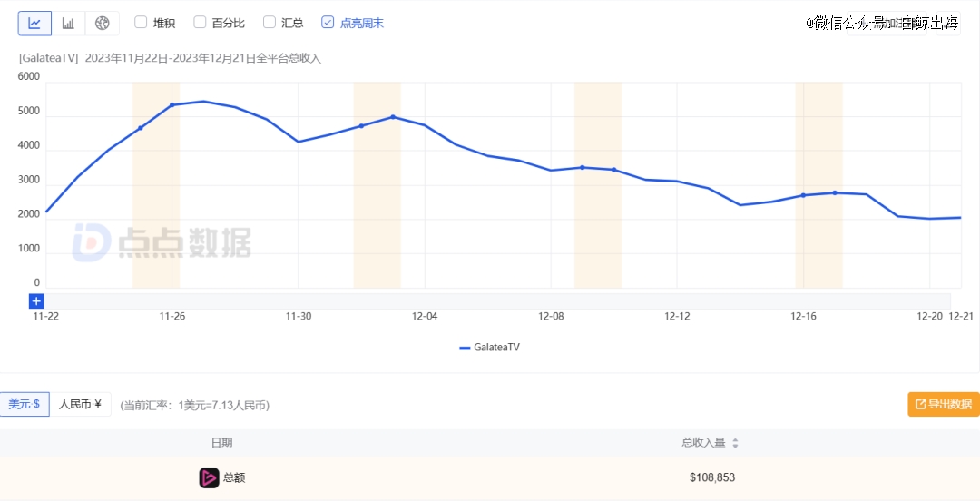This screenshot has width=980, height=502.
Task: Switch to line chart view
Action: pyautogui.click(x=34, y=23)
